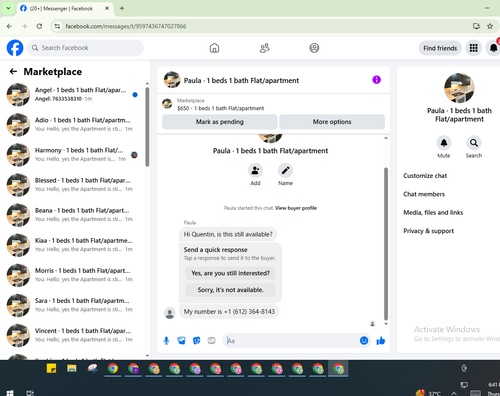The image size is (500, 396).
Task: Click the Add people icon in chat
Action: click(x=255, y=170)
